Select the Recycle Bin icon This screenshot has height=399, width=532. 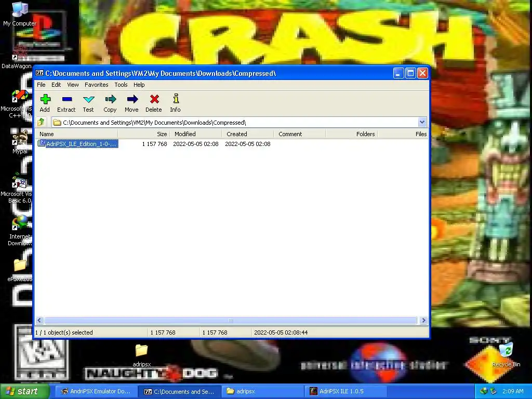tap(506, 354)
